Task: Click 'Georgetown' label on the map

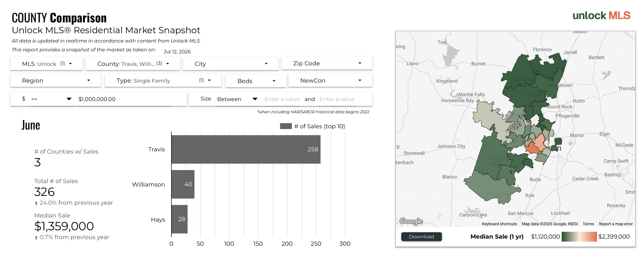Action: pyautogui.click(x=559, y=85)
